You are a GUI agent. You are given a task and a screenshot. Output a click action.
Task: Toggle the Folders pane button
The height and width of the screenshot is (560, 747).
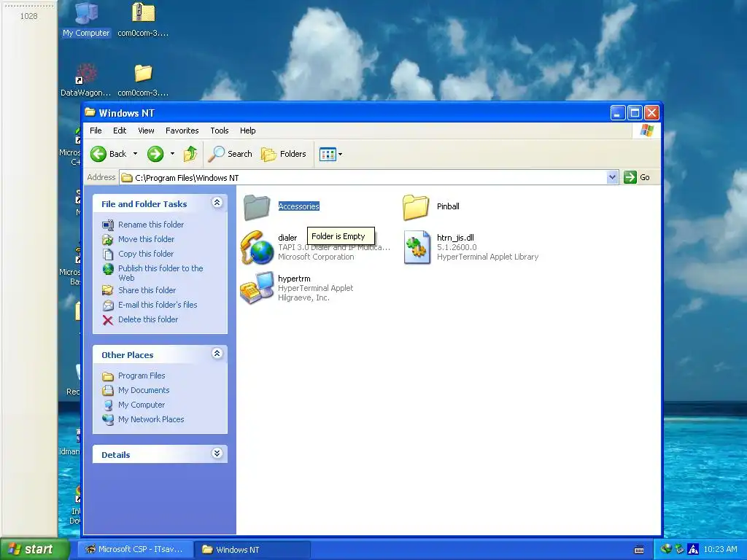point(284,154)
